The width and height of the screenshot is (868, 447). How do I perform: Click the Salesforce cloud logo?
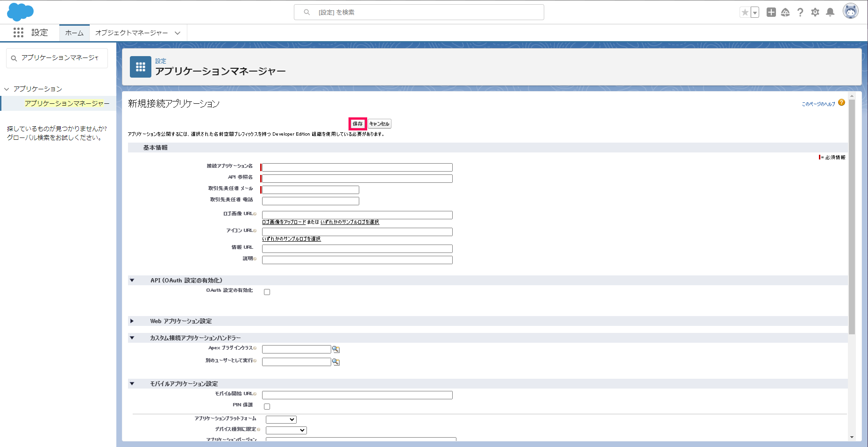click(20, 12)
